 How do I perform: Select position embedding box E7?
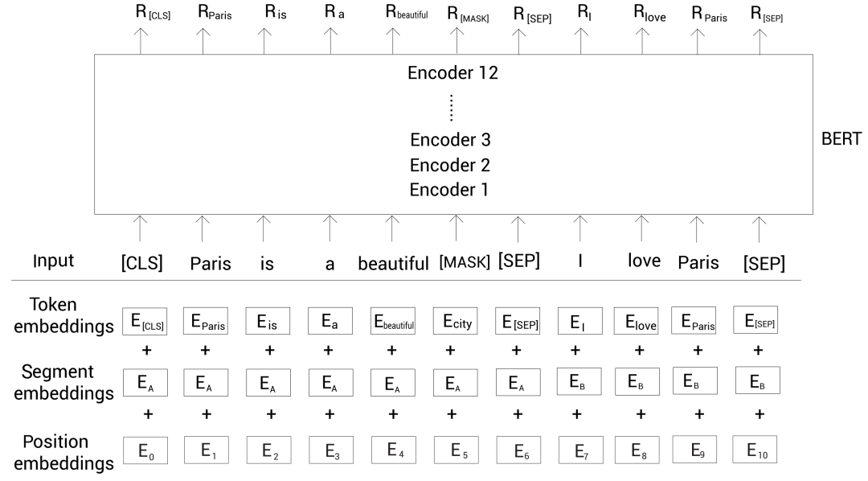tap(578, 448)
